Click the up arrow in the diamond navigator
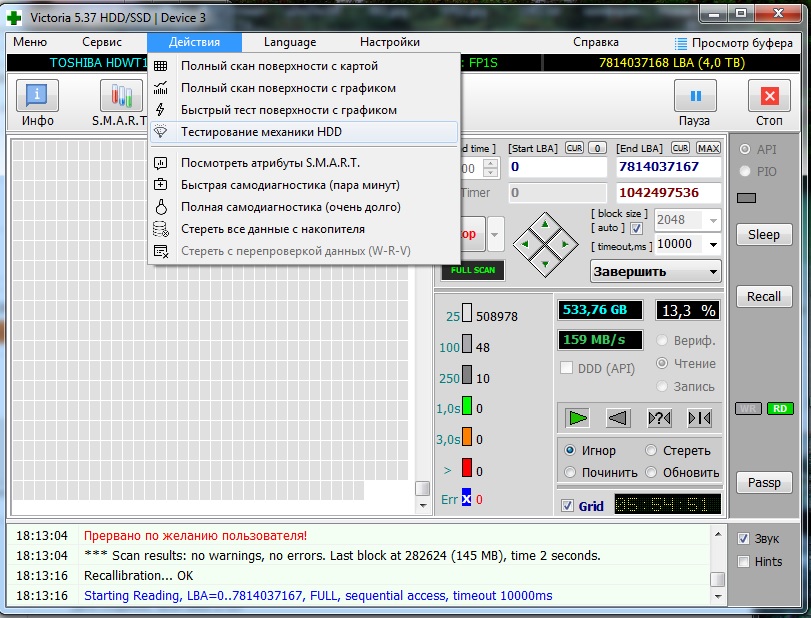Viewport: 811px width, 618px height. tap(545, 224)
